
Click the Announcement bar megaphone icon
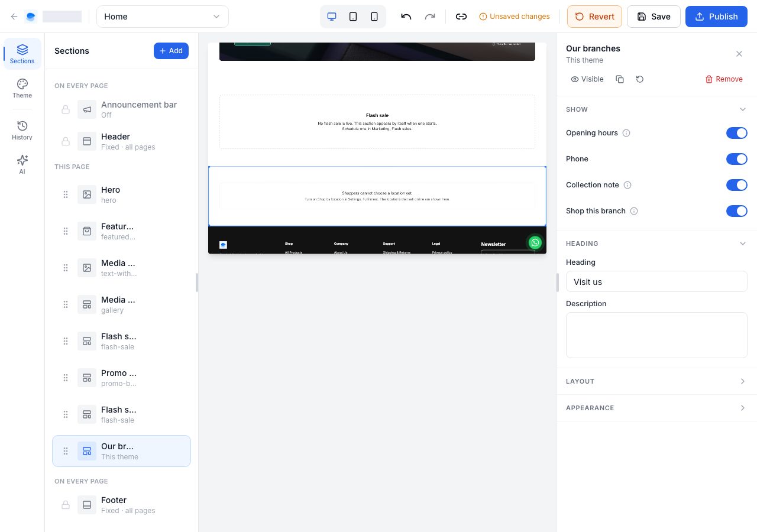pyautogui.click(x=87, y=109)
